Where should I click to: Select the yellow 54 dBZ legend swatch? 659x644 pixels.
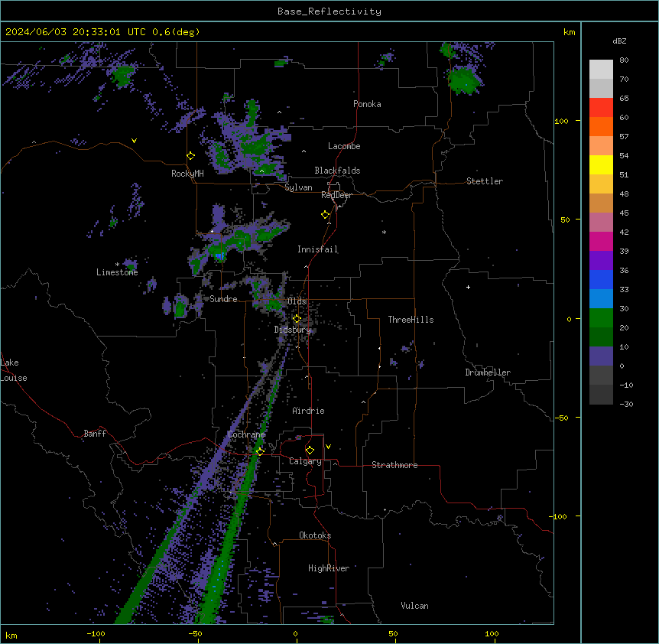coord(601,164)
